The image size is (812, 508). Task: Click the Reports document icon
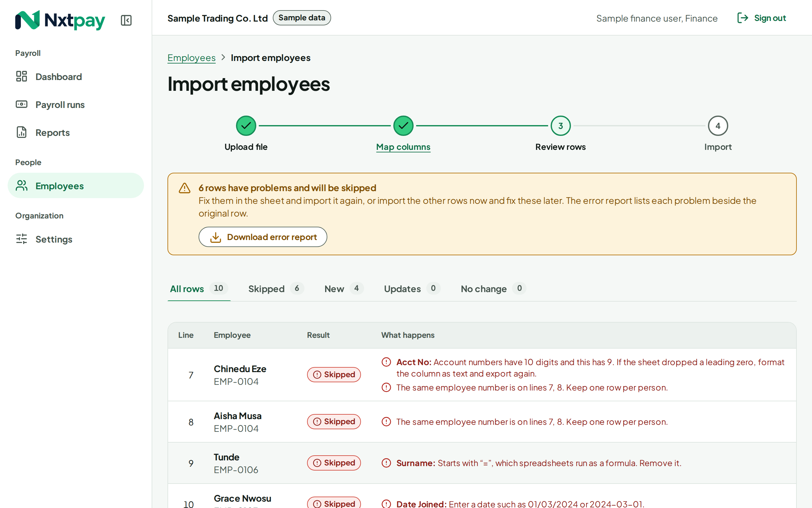pyautogui.click(x=22, y=132)
